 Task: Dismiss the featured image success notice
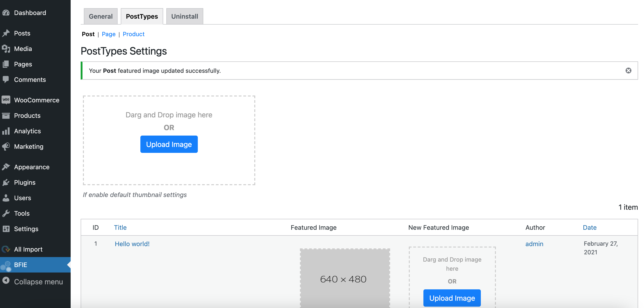[x=628, y=71]
